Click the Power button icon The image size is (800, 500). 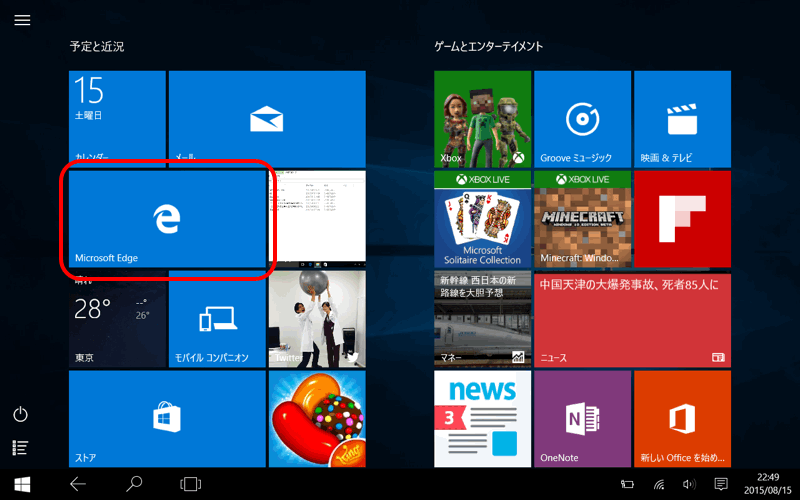pyautogui.click(x=20, y=414)
